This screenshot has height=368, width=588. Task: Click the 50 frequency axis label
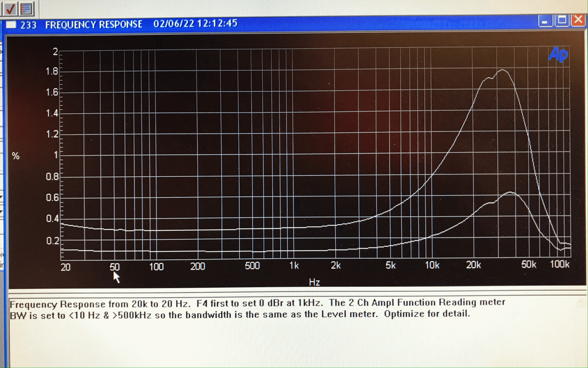[114, 267]
